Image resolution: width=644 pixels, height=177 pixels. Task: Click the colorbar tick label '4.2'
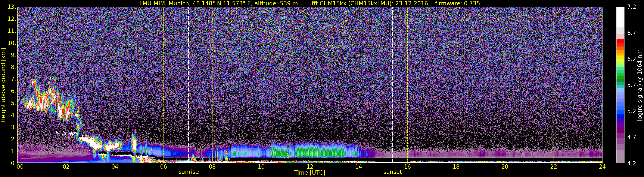(x=632, y=163)
